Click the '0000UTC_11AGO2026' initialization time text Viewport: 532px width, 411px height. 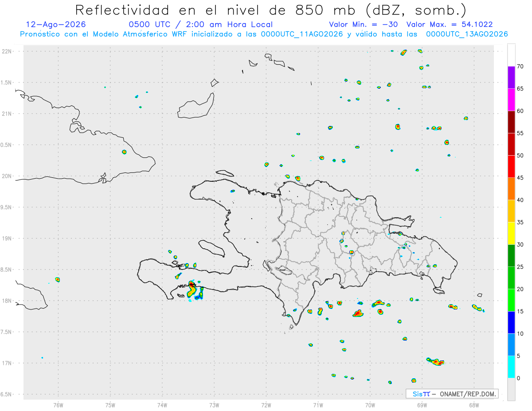tap(302, 34)
